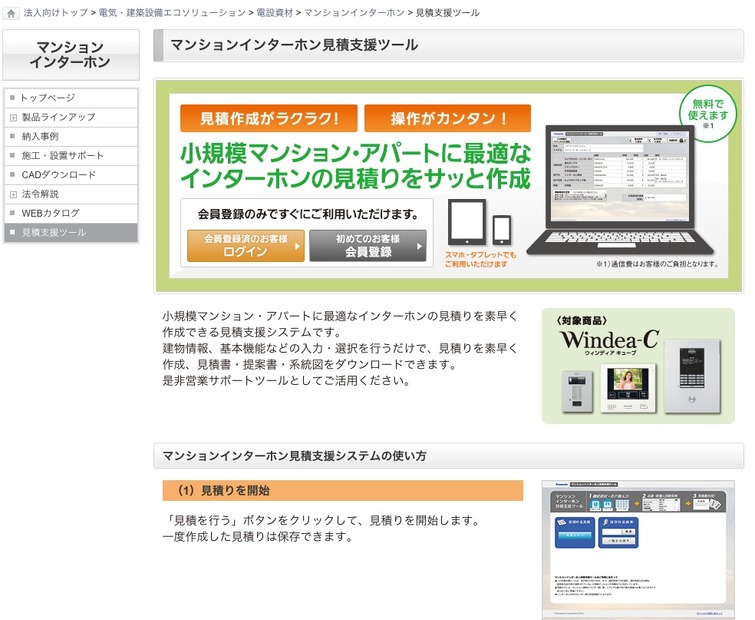The width and height of the screenshot is (755, 620).
Task: Click the 会員登録のみですぐにご利用いただけます text
Action: (x=308, y=214)
